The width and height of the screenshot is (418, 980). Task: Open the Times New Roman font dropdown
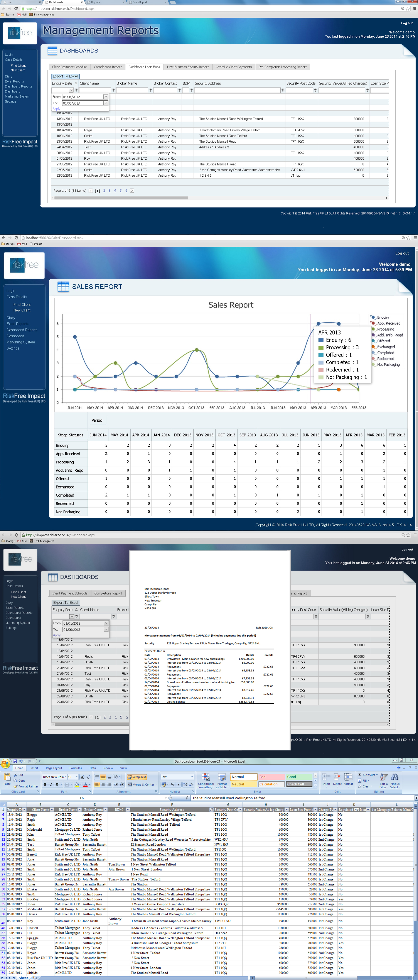[x=65, y=777]
